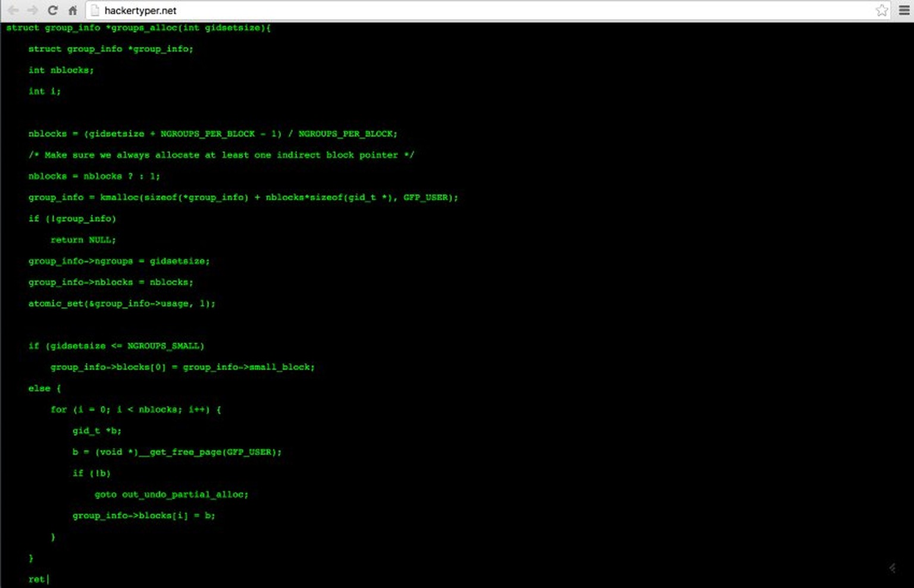The height and width of the screenshot is (588, 914).
Task: Click the 'int nblocks;' code line
Action: 61,70
